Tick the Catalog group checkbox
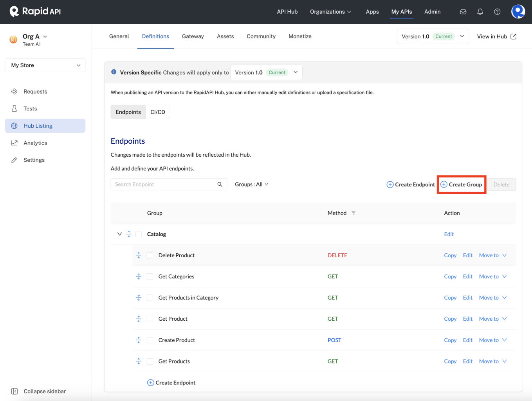532x401 pixels. click(x=139, y=234)
